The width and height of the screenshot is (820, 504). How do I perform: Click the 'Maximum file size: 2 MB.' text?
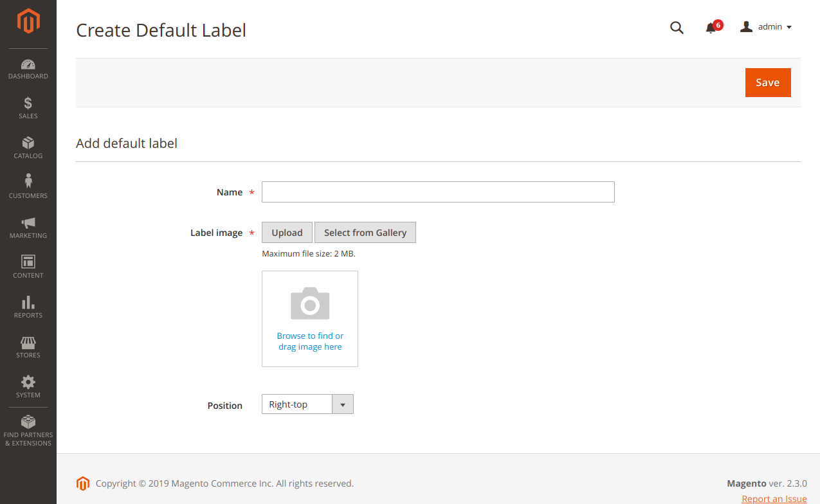coord(309,254)
